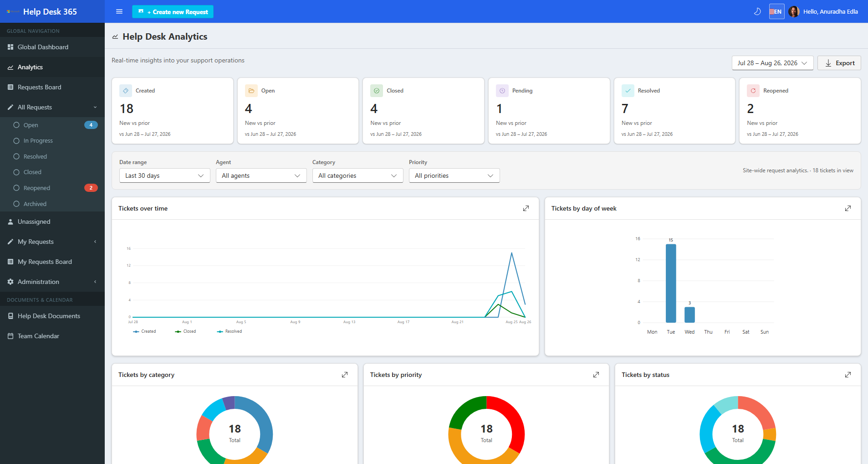Toggle the Closed series in chart legend
Image resolution: width=868 pixels, height=464 pixels.
[x=185, y=331]
